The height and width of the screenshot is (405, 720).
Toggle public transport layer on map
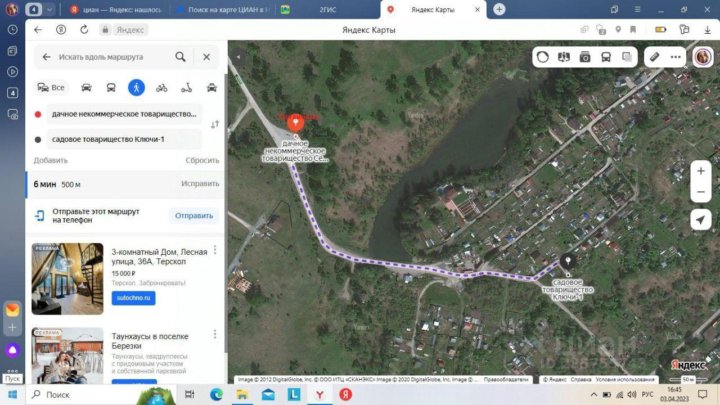coord(606,57)
